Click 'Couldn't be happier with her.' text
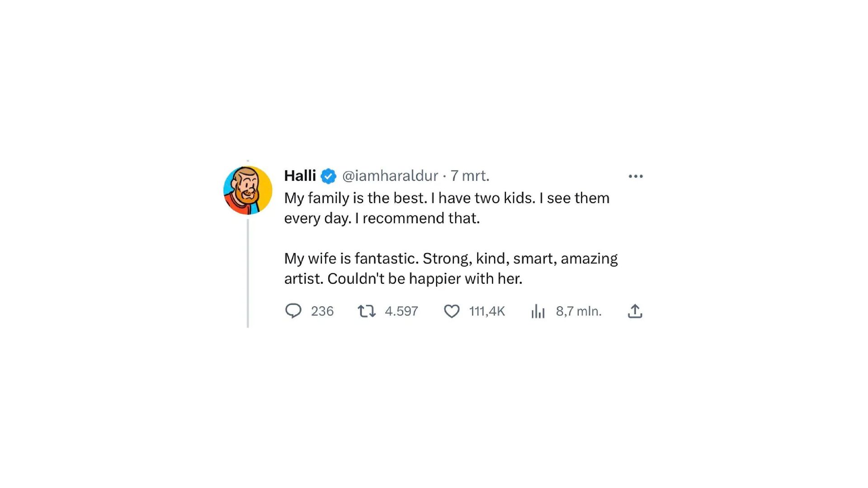 [425, 279]
